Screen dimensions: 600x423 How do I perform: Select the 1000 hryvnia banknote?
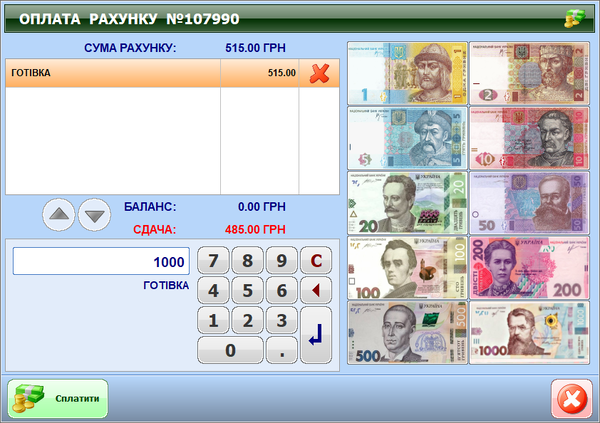click(529, 332)
